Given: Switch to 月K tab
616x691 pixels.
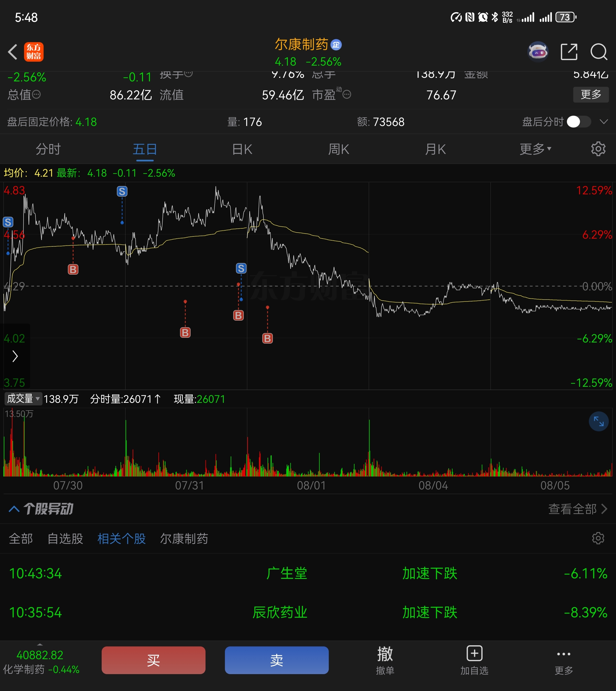Looking at the screenshot, I should tap(435, 149).
